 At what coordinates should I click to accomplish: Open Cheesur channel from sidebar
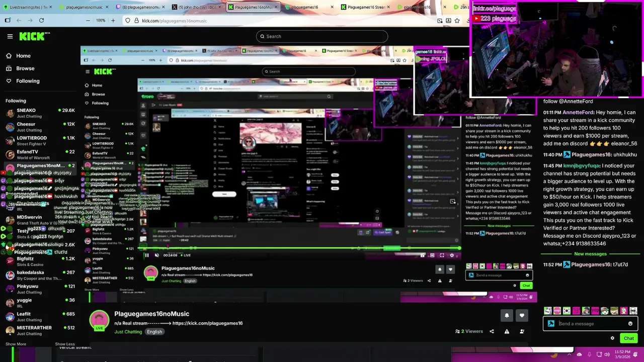pyautogui.click(x=40, y=127)
